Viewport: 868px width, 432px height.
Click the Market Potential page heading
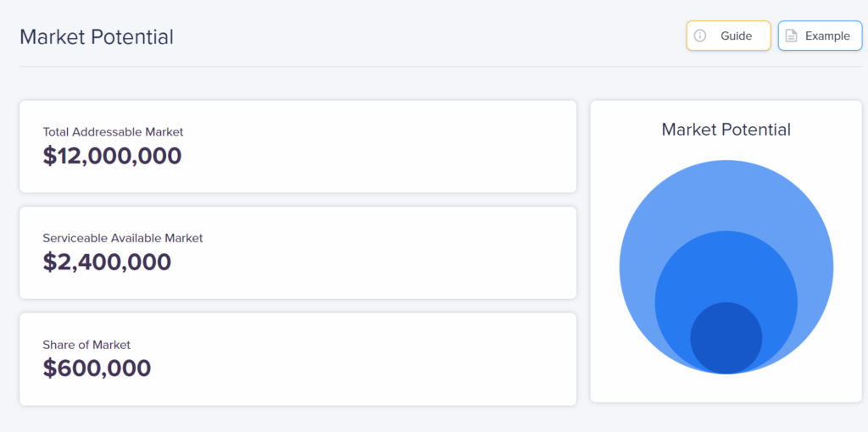click(97, 37)
